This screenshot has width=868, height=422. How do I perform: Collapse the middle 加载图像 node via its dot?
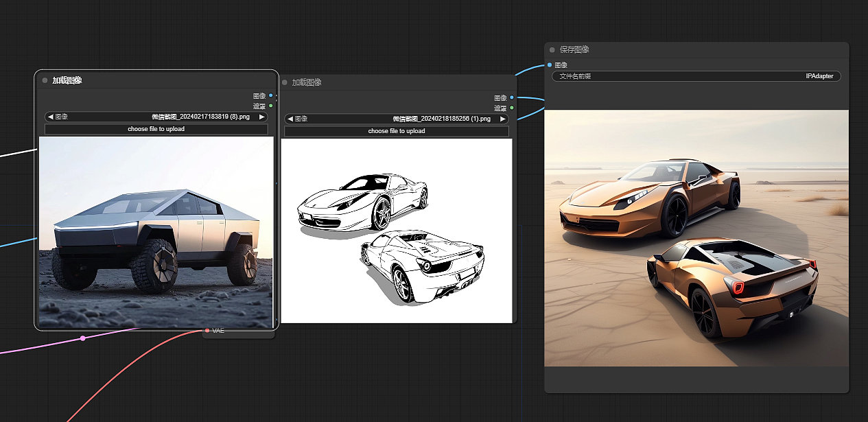click(285, 82)
